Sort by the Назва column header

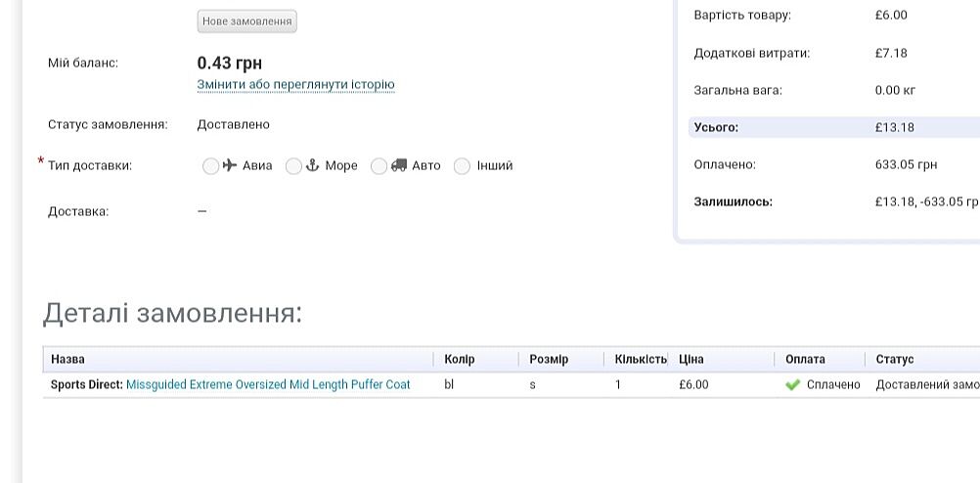tap(68, 360)
